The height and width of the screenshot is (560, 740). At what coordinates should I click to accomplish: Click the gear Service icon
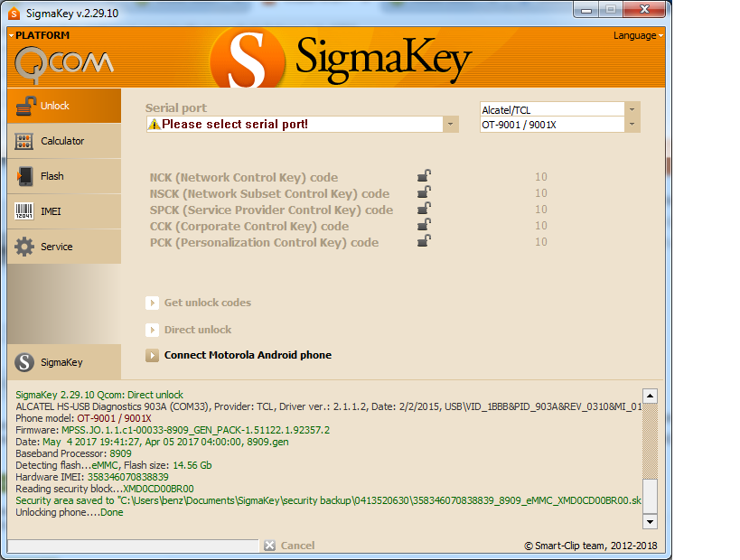(x=24, y=247)
